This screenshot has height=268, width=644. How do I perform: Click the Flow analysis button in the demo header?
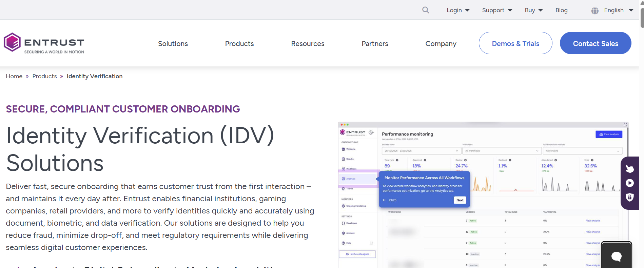[609, 134]
